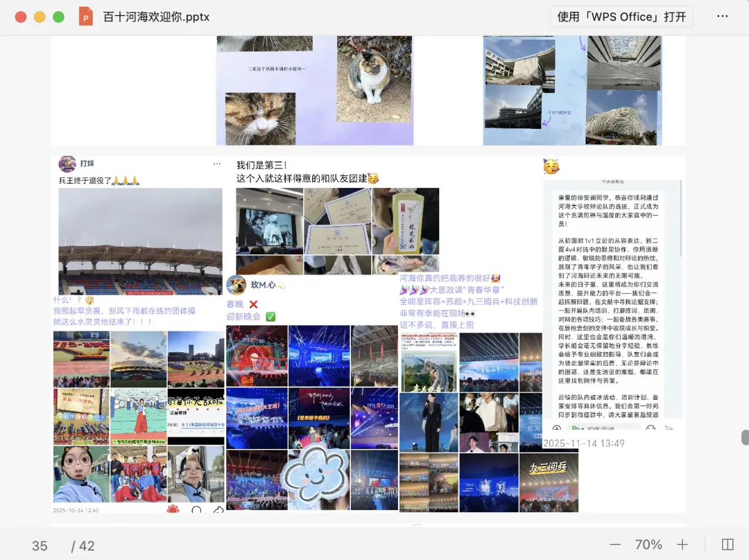The image size is (749, 560).
Task: Zoom in with the plus button
Action: point(682,544)
